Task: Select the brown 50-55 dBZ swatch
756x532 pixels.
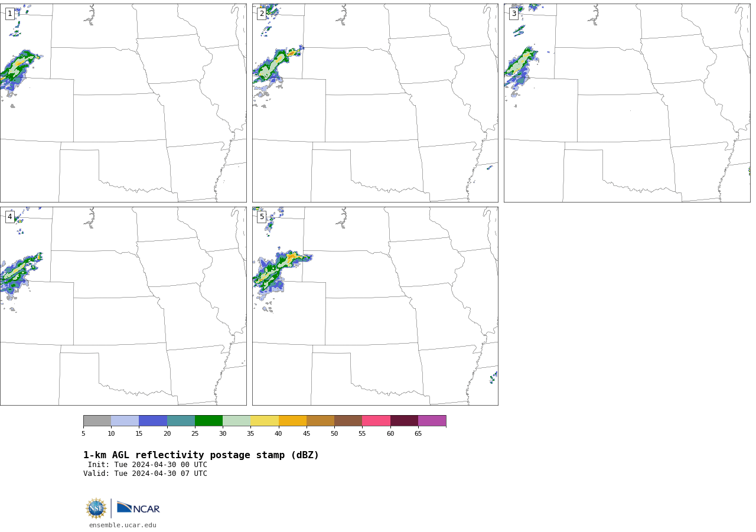Action: pos(348,420)
